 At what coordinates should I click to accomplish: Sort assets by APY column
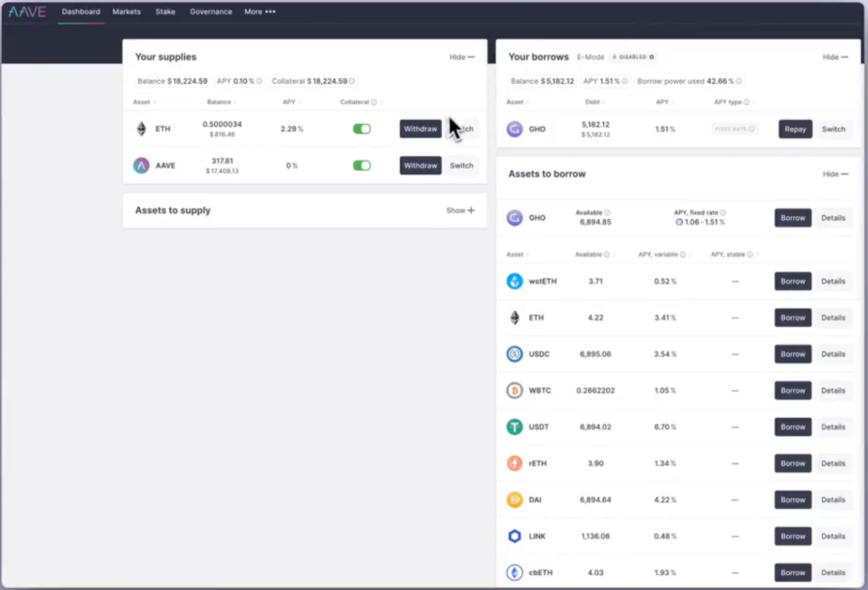[x=289, y=102]
